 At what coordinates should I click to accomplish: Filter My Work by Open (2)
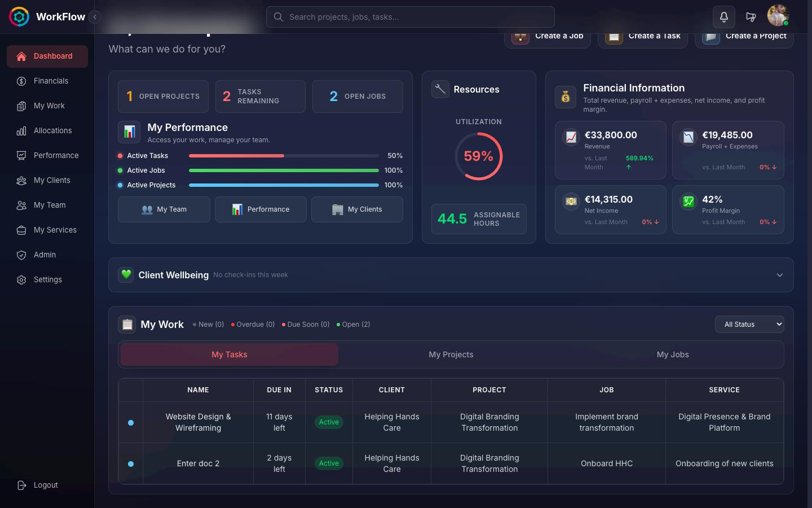[354, 325]
